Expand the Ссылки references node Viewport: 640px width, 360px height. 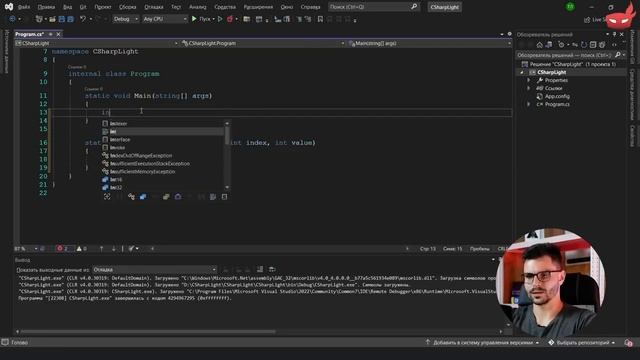click(x=529, y=88)
